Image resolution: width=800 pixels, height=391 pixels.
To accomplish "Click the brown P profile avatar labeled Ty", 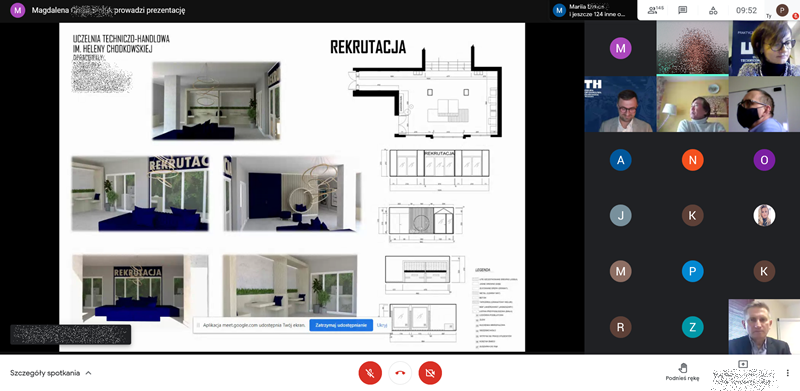I will point(782,10).
